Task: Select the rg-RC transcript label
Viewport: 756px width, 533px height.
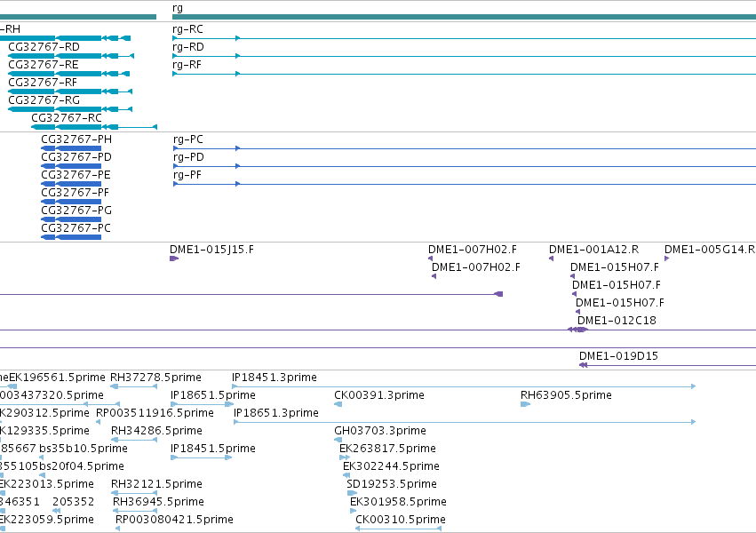Action: 187,29
